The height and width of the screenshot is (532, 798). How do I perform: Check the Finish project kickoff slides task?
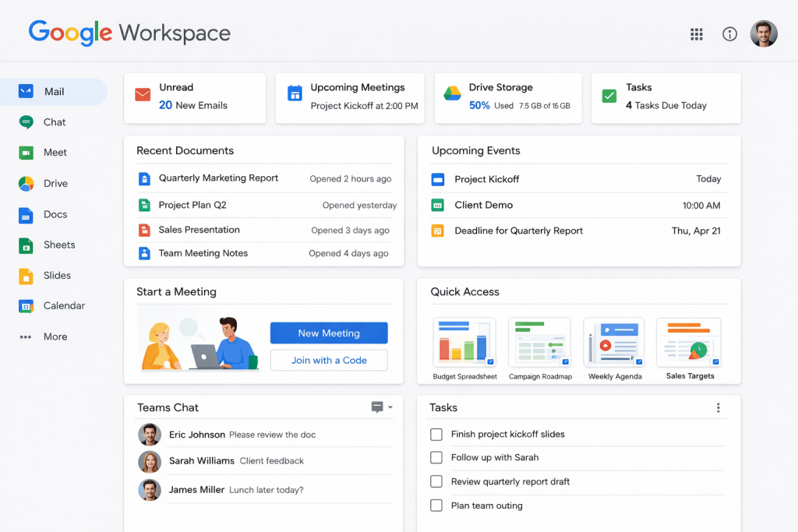(436, 435)
